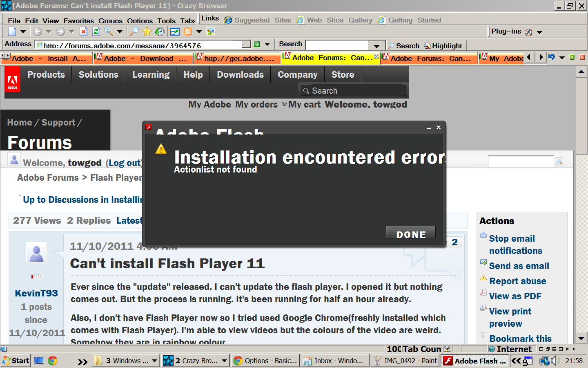The width and height of the screenshot is (588, 368).
Task: Open the File menu
Action: coord(14,20)
